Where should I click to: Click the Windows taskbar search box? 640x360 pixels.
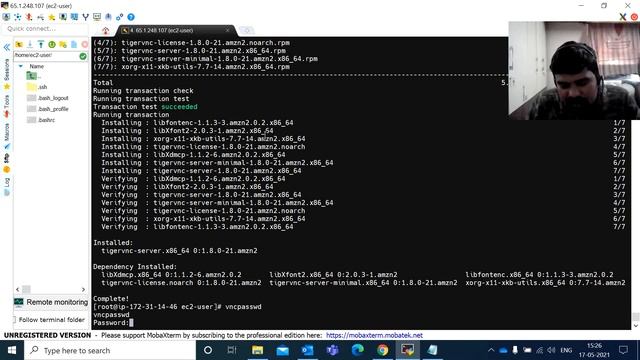point(110,350)
